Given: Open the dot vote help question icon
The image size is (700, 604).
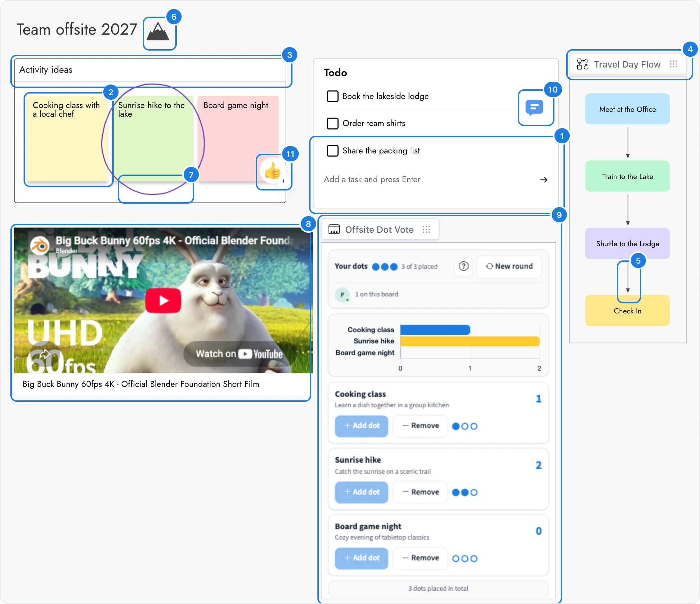Looking at the screenshot, I should point(463,266).
